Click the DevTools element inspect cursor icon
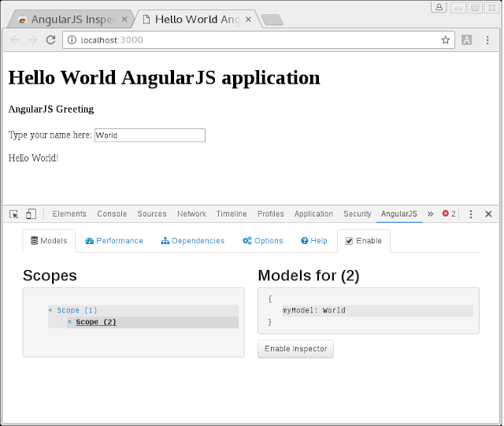 pyautogui.click(x=14, y=214)
